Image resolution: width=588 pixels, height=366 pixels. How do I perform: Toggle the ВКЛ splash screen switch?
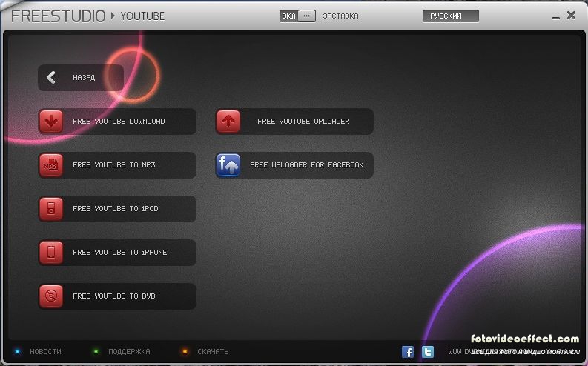point(297,16)
